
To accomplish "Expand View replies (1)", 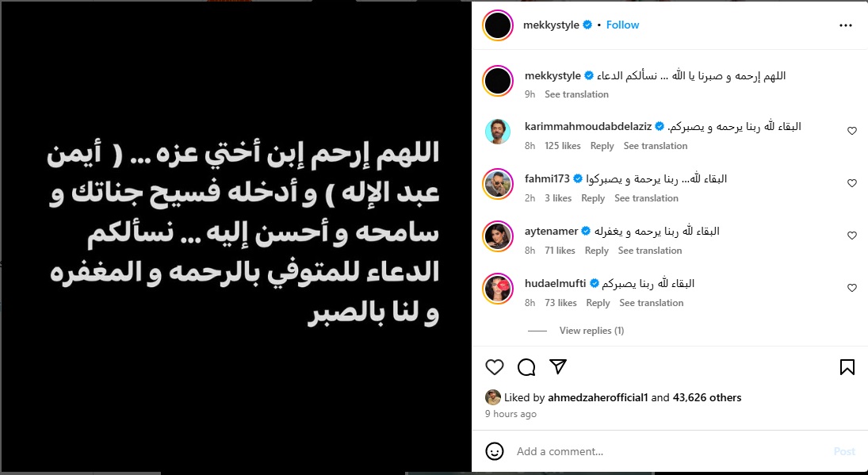I will click(x=592, y=331).
